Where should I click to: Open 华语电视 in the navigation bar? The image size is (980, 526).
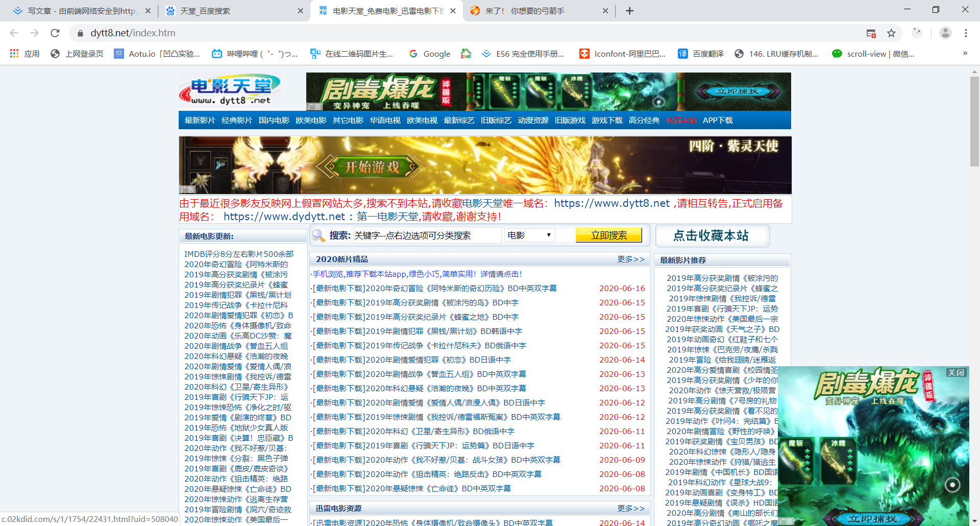point(385,120)
